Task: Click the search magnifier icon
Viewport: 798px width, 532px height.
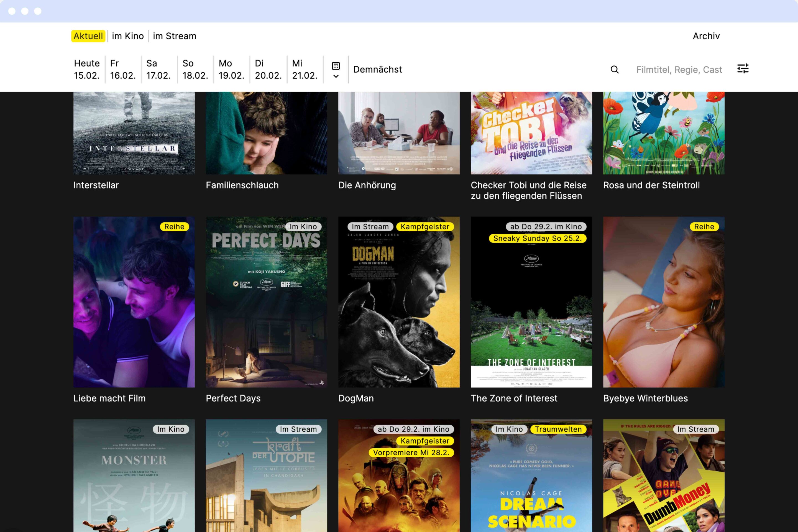Action: [615, 70]
